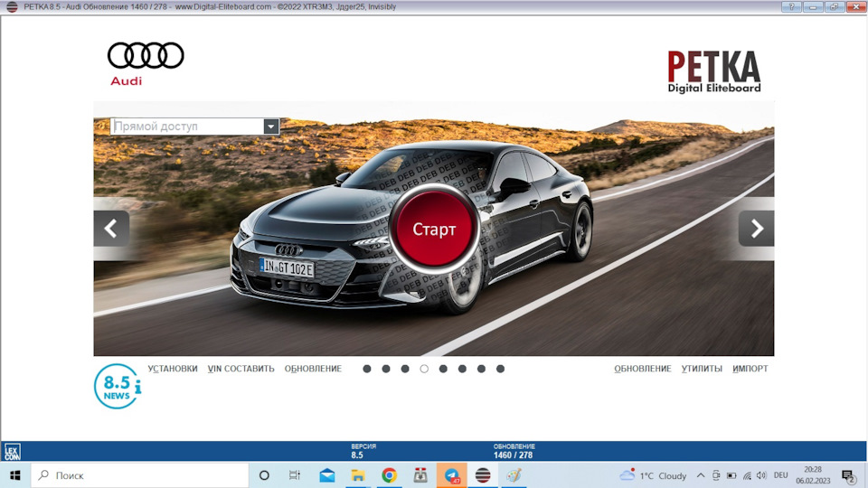Image resolution: width=868 pixels, height=488 pixels.
Task: Select the sixth slide indicator dot
Action: click(462, 369)
